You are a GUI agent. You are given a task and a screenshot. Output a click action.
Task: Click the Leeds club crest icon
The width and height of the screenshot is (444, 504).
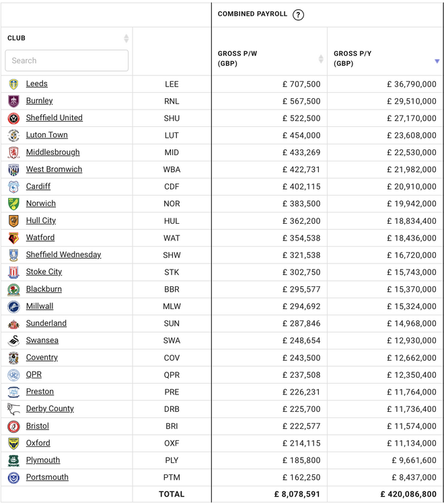[13, 84]
